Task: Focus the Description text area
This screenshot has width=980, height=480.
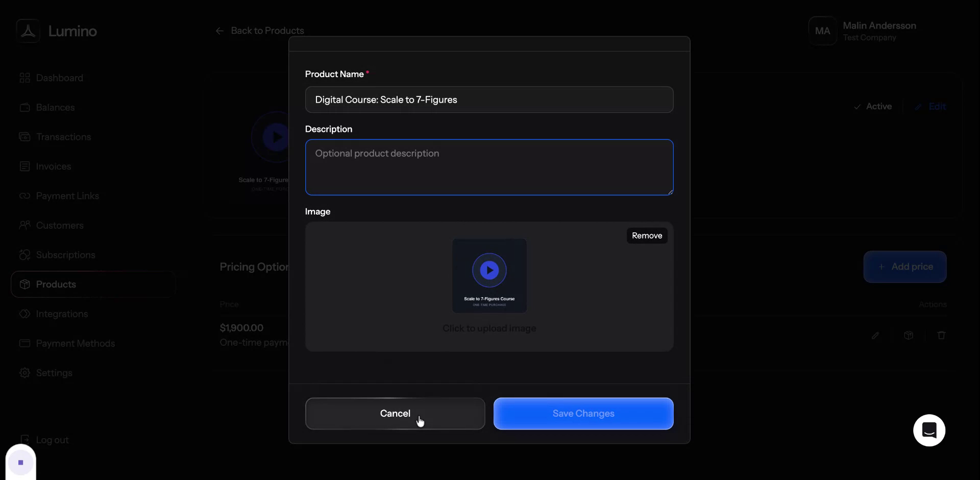Action: [x=489, y=167]
